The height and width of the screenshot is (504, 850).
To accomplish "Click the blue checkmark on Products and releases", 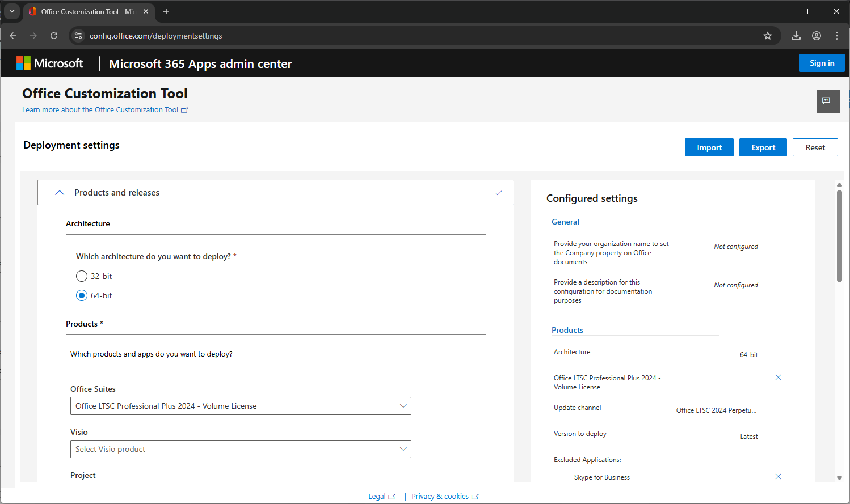I will tap(499, 193).
